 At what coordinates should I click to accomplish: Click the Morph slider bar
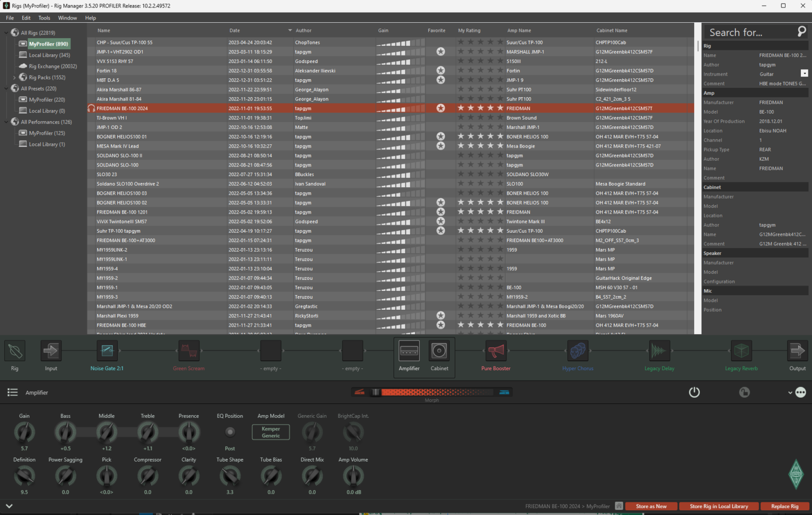pyautogui.click(x=432, y=392)
